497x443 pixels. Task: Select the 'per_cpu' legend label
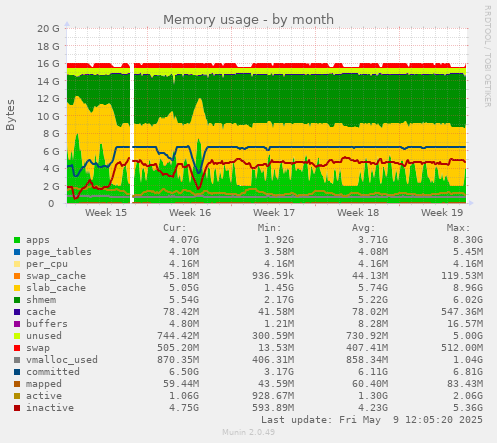click(47, 264)
